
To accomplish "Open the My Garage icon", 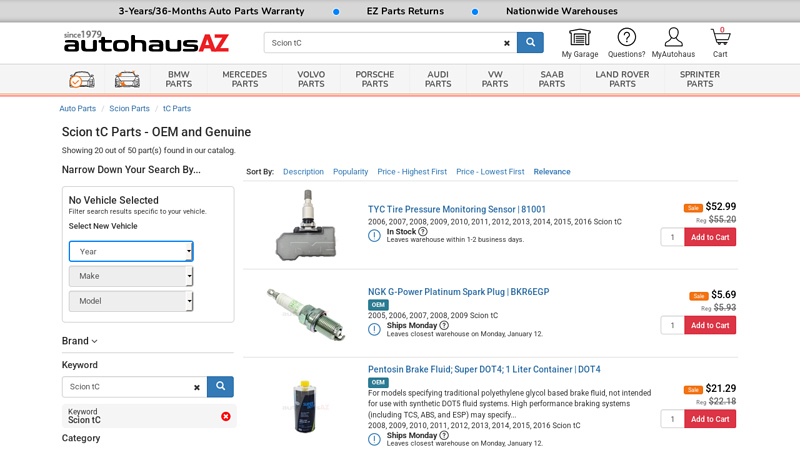I will click(579, 38).
